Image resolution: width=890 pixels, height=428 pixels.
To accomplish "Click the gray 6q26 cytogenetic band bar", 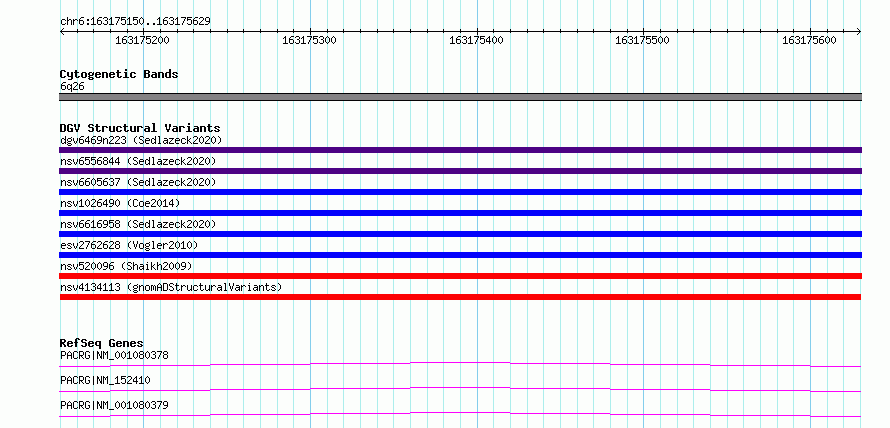I will tap(460, 97).
